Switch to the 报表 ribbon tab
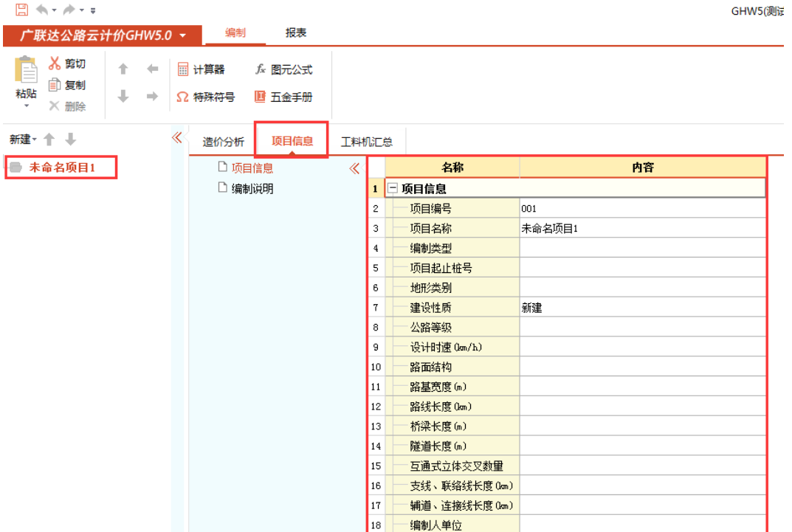792x532 pixels. 296,33
